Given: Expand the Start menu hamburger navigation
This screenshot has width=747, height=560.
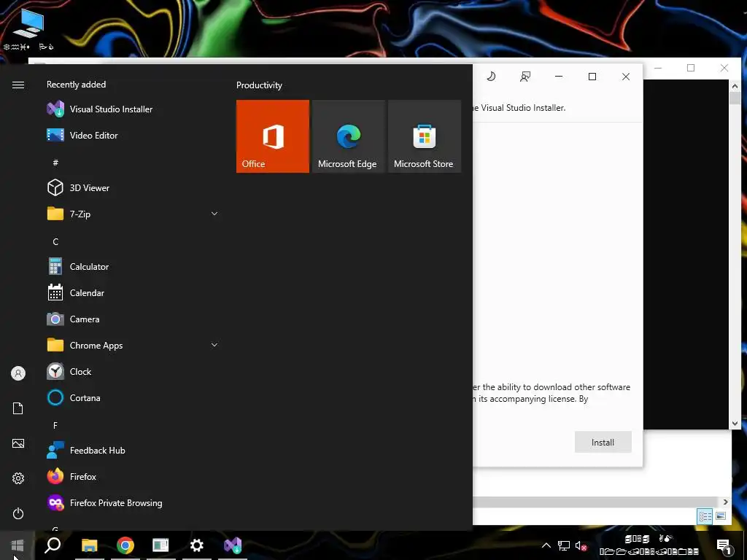Looking at the screenshot, I should tap(18, 85).
